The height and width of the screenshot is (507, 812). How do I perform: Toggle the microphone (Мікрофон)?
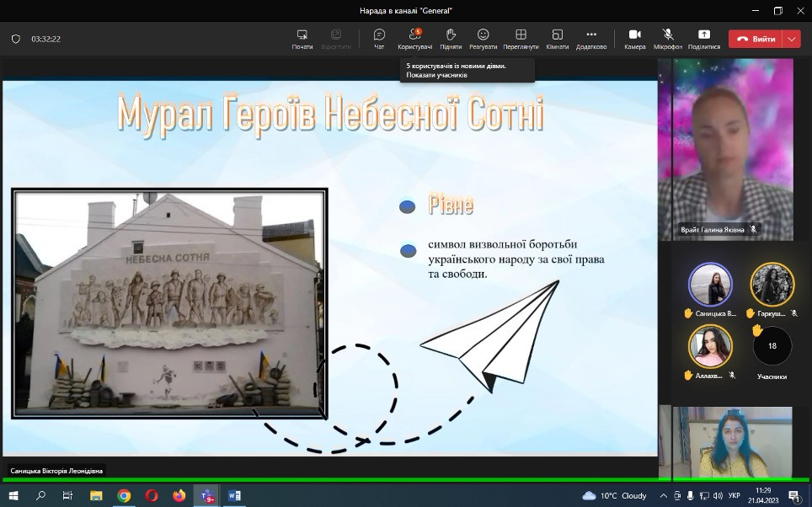coord(668,39)
